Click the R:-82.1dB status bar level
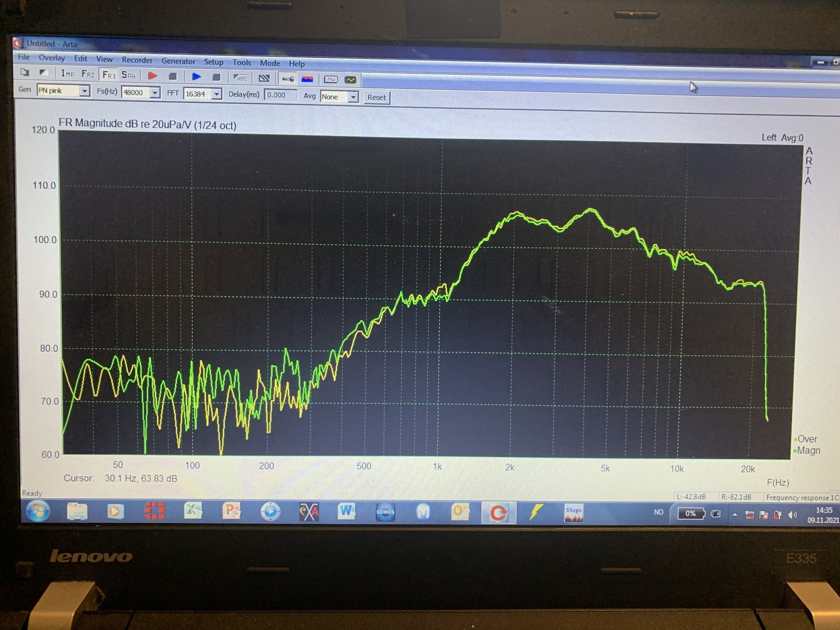Image resolution: width=840 pixels, height=630 pixels. (x=736, y=497)
